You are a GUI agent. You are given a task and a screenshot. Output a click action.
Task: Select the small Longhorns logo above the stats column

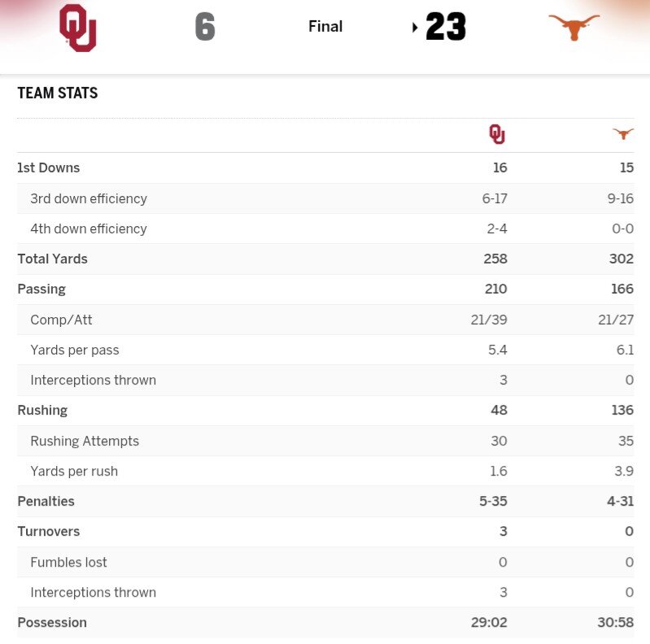coord(623,134)
